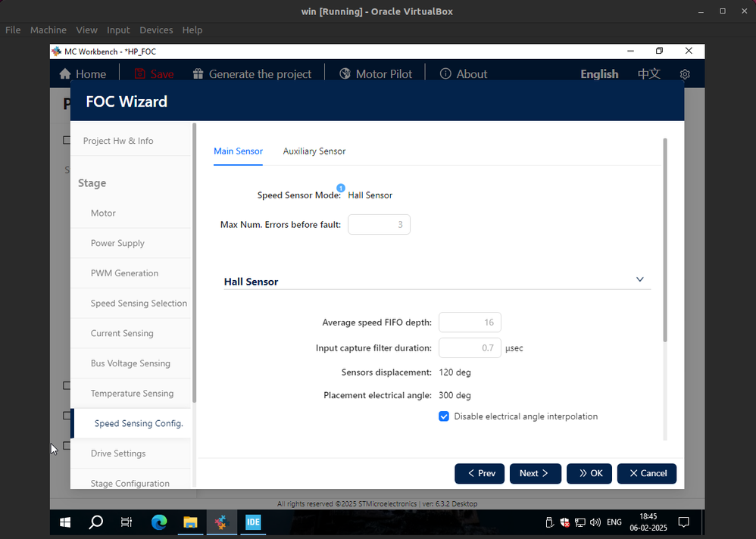
Task: Select the Power Supply stage
Action: click(x=130, y=243)
